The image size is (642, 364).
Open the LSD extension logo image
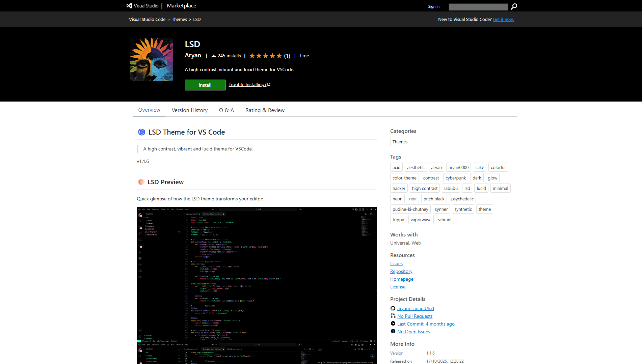pyautogui.click(x=152, y=60)
